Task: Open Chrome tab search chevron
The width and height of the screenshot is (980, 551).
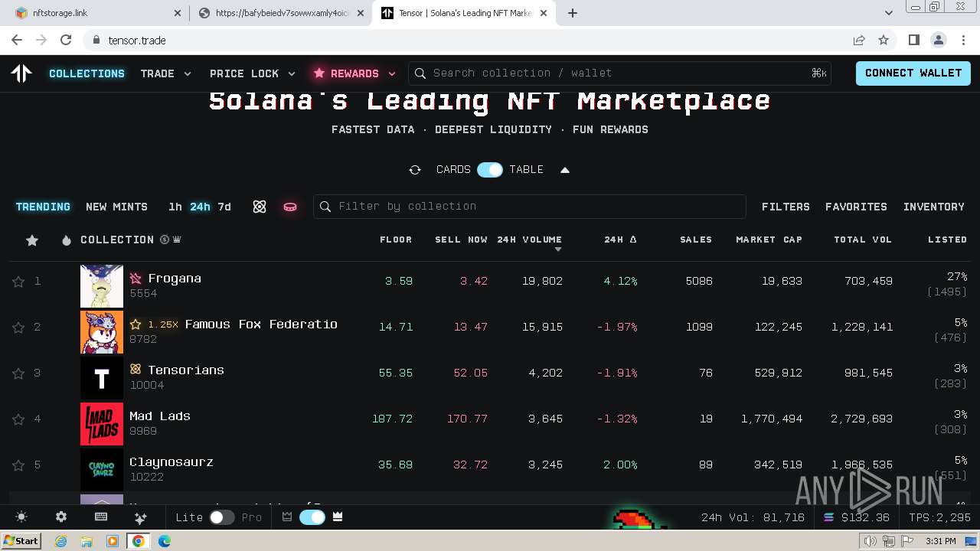Action: point(889,12)
